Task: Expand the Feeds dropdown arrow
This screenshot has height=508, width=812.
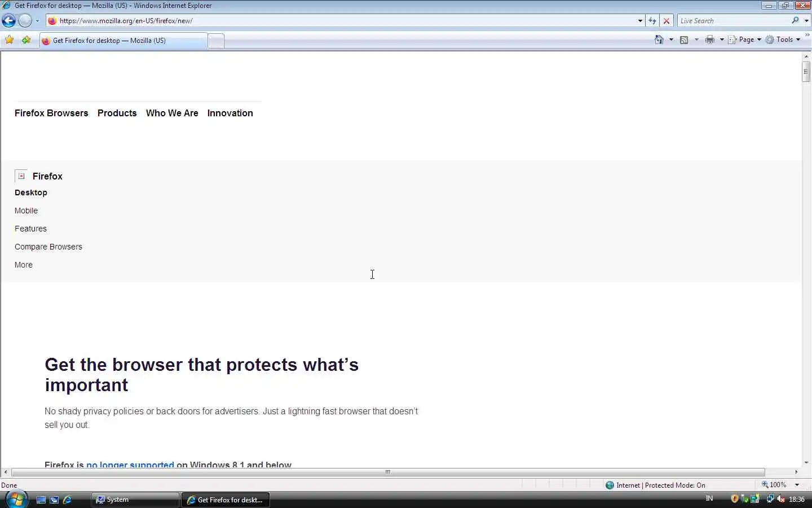Action: tap(696, 40)
